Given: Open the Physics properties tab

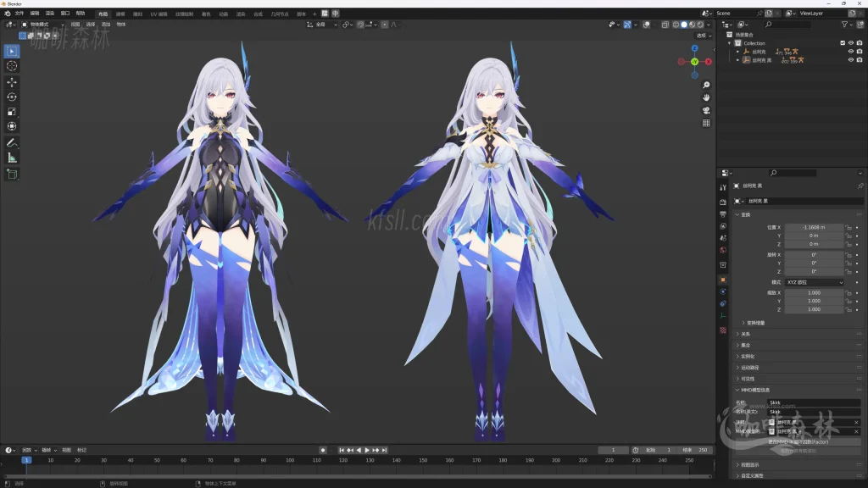Looking at the screenshot, I should (723, 291).
